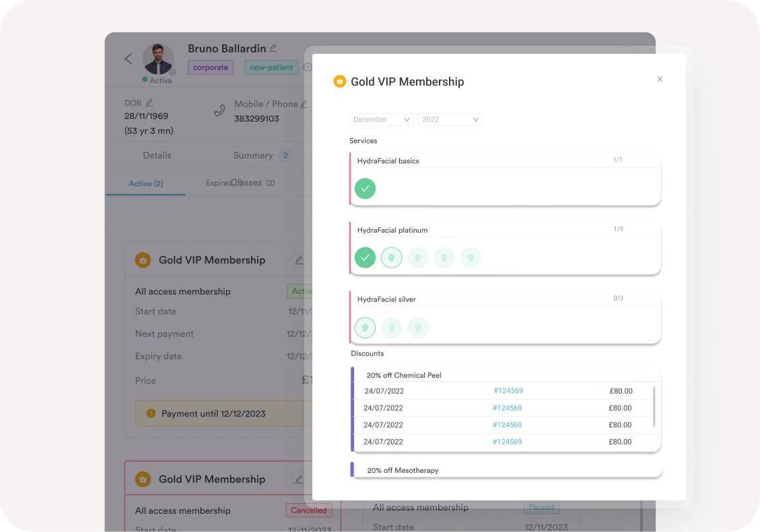Image resolution: width=760 pixels, height=532 pixels.
Task: Switch to the Details tab
Action: [157, 155]
